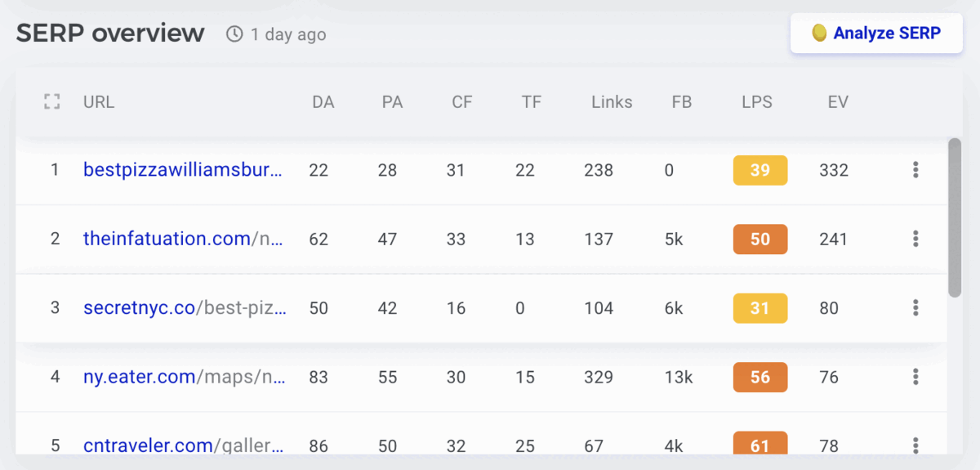Image resolution: width=980 pixels, height=470 pixels.
Task: Click the DA column header
Action: [x=323, y=102]
